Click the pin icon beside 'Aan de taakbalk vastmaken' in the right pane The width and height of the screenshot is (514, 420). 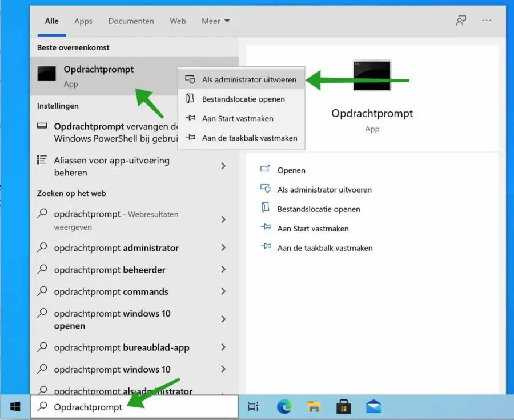coord(266,246)
